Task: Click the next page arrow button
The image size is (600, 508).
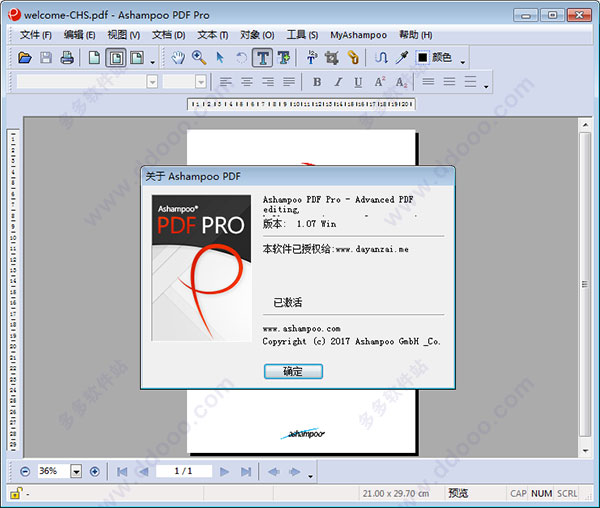Action: [225, 472]
